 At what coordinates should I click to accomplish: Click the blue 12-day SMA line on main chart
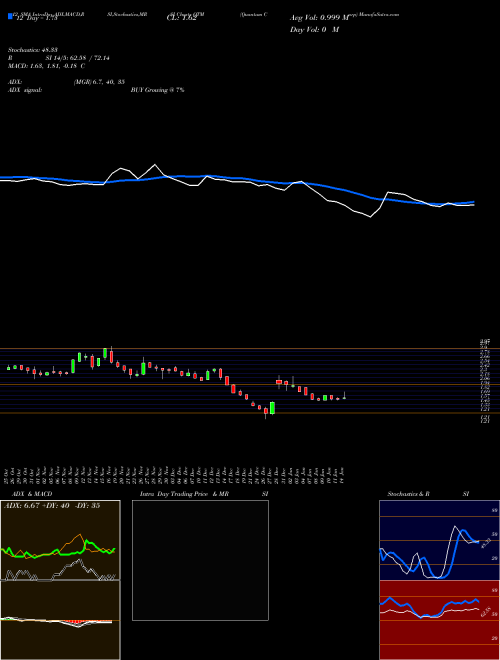click(x=237, y=178)
